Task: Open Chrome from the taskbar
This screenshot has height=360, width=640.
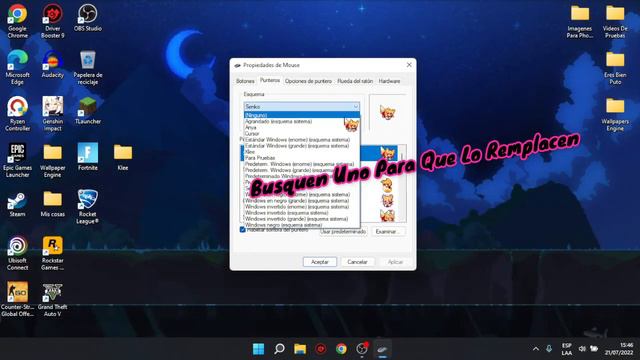Action: coord(341,349)
